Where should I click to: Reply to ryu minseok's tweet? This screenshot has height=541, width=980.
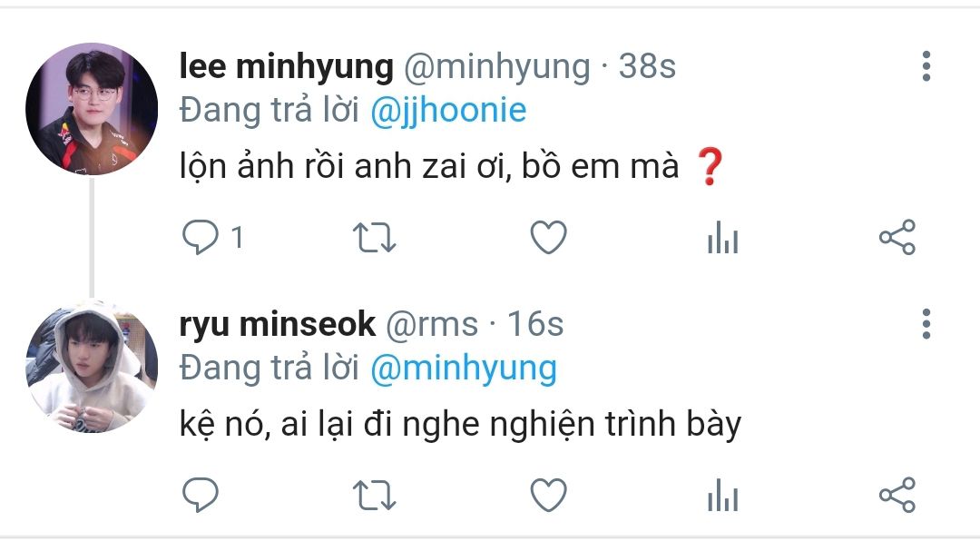[201, 496]
